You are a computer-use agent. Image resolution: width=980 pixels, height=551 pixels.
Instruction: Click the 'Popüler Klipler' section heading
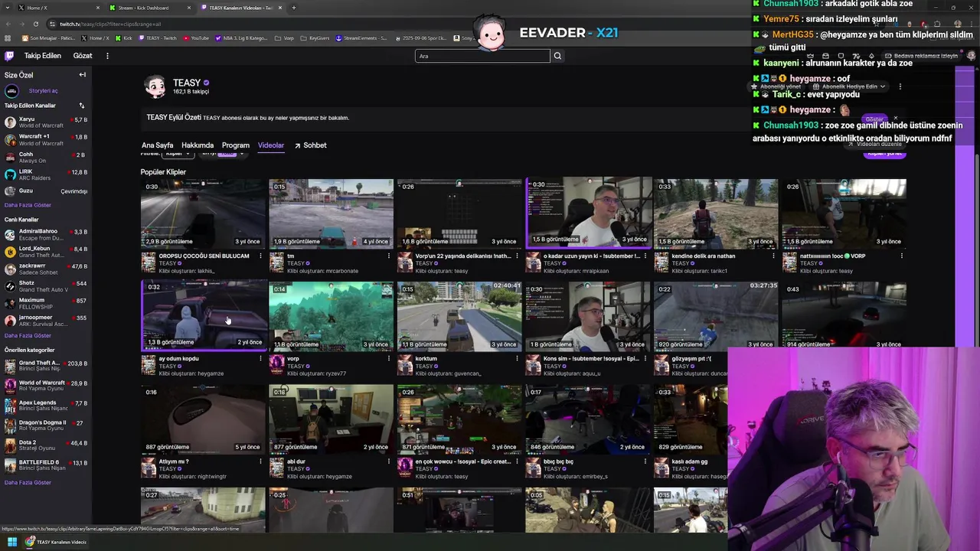[163, 172]
